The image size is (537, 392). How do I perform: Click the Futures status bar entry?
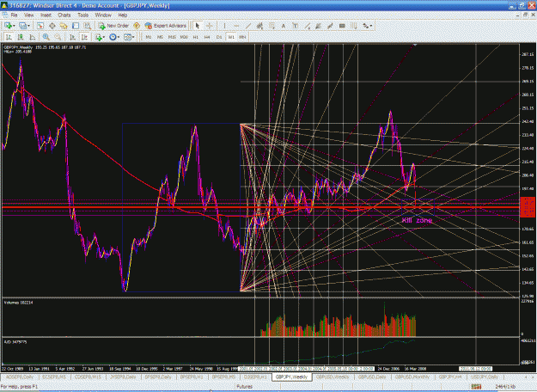pos(244,387)
